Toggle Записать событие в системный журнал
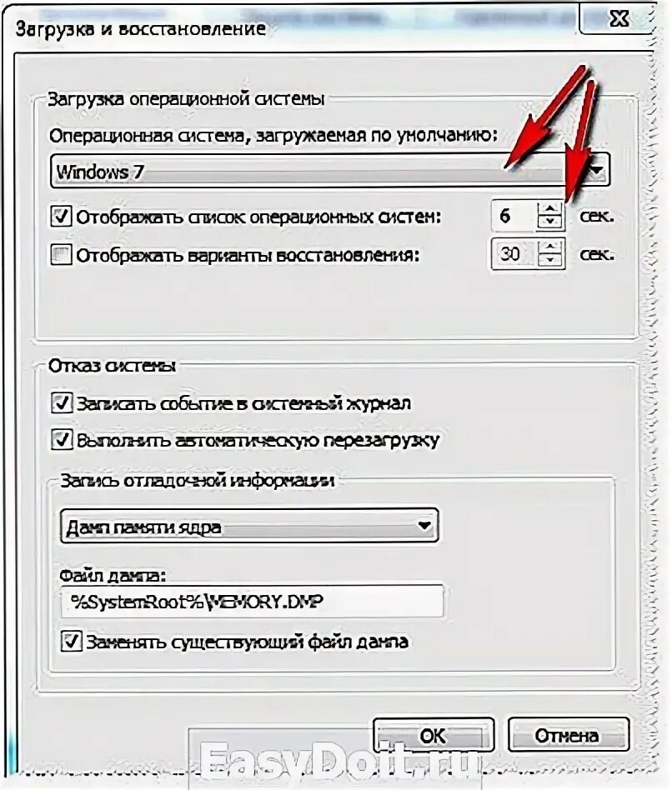 pos(61,403)
